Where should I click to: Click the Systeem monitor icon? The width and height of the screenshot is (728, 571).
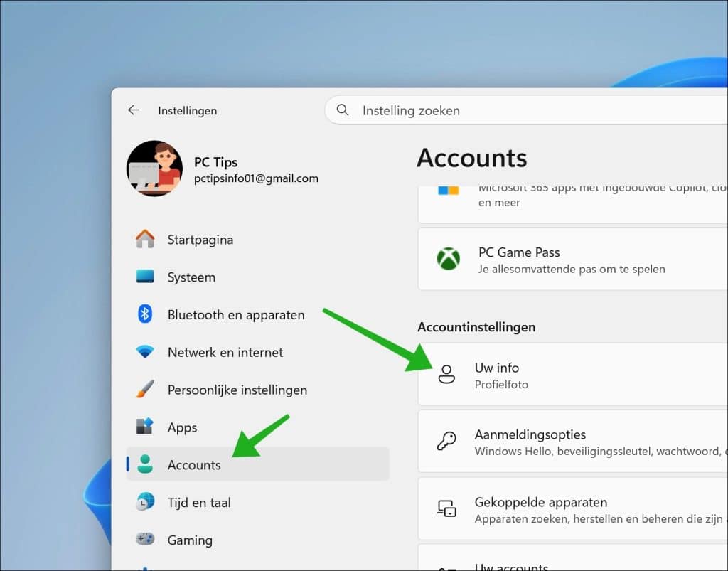tap(145, 277)
